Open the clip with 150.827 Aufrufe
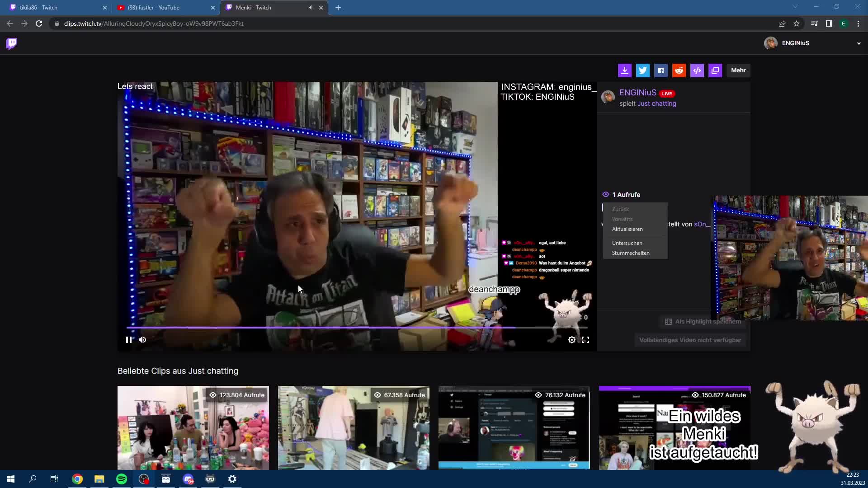The width and height of the screenshot is (868, 488). click(675, 427)
